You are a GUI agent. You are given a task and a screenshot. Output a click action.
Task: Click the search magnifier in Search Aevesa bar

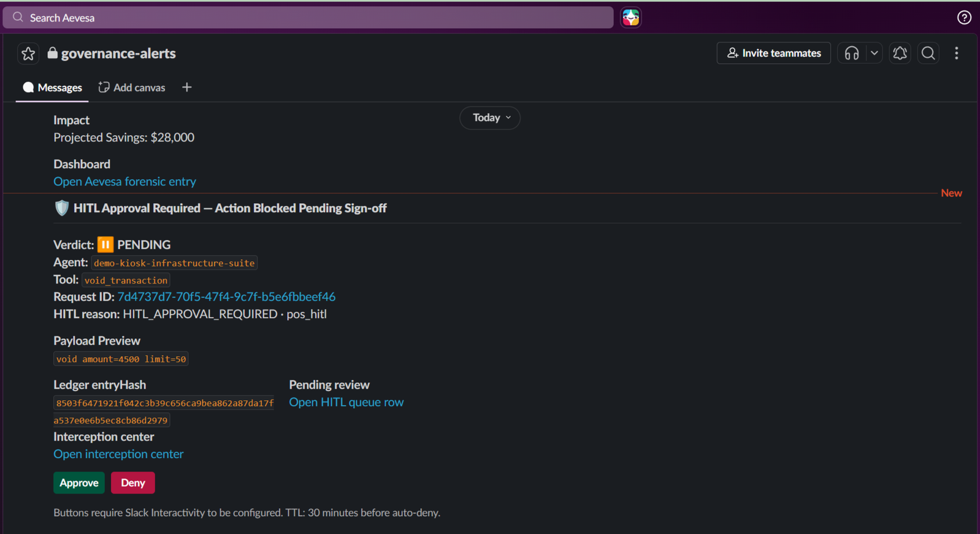click(x=18, y=17)
